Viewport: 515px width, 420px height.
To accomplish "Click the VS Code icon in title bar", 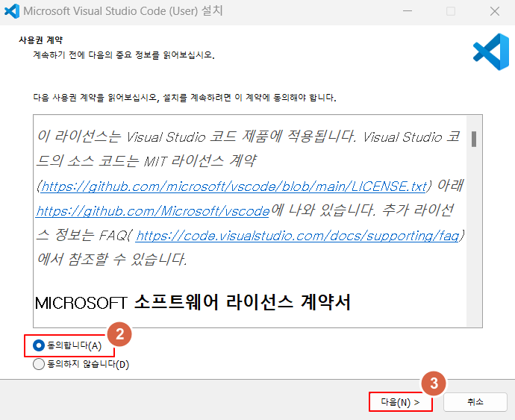I will [12, 11].
